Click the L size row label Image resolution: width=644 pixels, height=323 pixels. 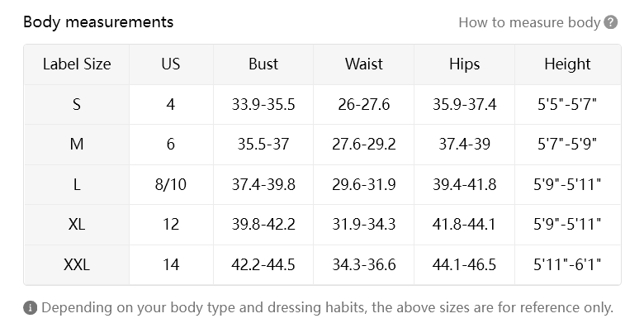pos(77,184)
